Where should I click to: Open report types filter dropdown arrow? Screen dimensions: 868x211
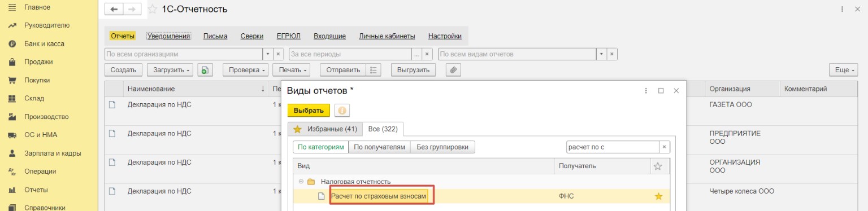click(x=602, y=54)
